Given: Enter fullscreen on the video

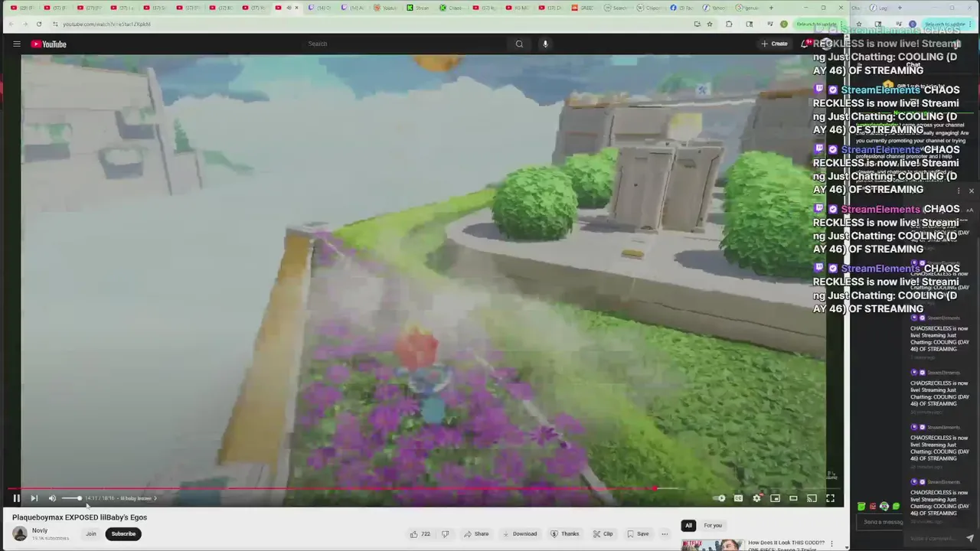Looking at the screenshot, I should [x=830, y=498].
